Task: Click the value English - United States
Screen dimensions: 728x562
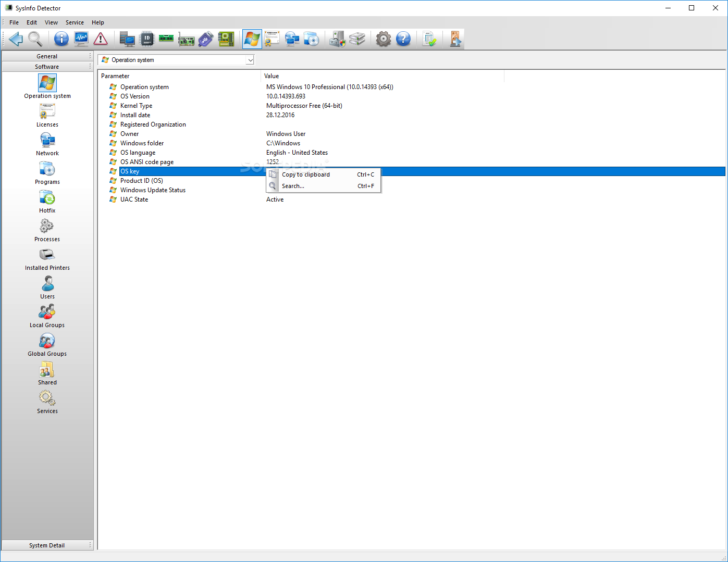Action: (x=297, y=153)
